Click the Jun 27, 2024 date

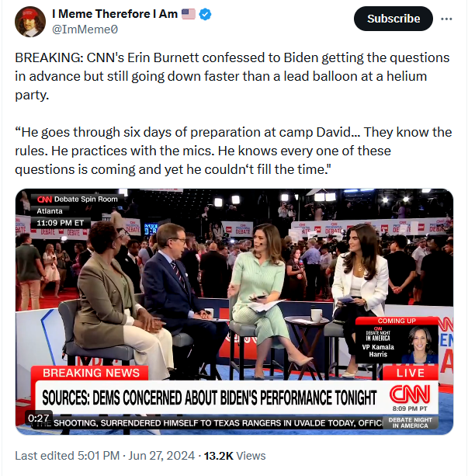click(161, 456)
